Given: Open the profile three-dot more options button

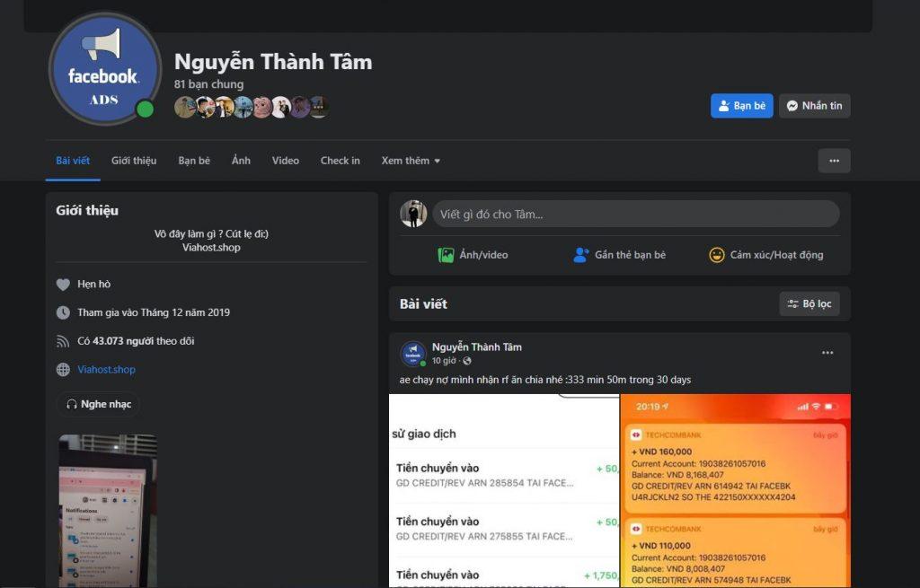Looking at the screenshot, I should (x=834, y=161).
